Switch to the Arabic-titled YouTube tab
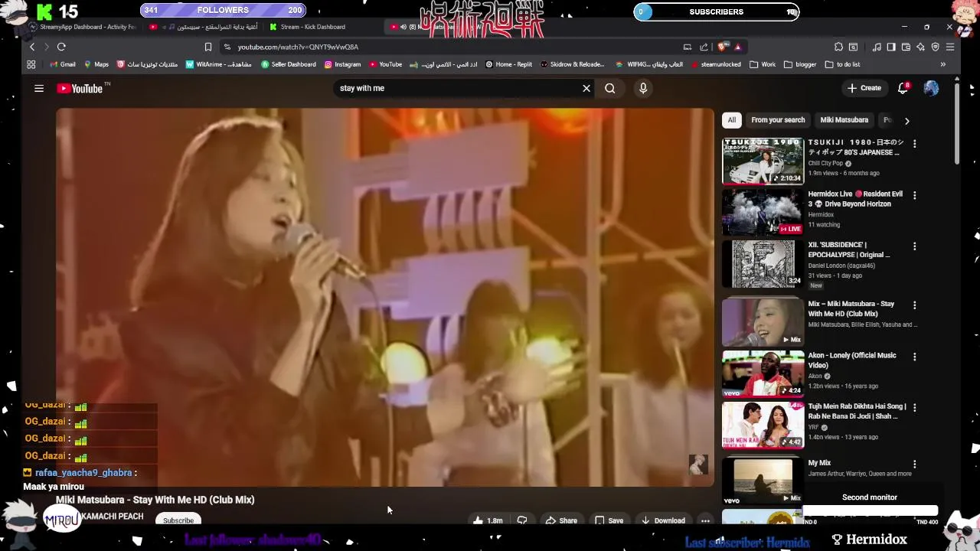This screenshot has height=551, width=980. tap(205, 27)
